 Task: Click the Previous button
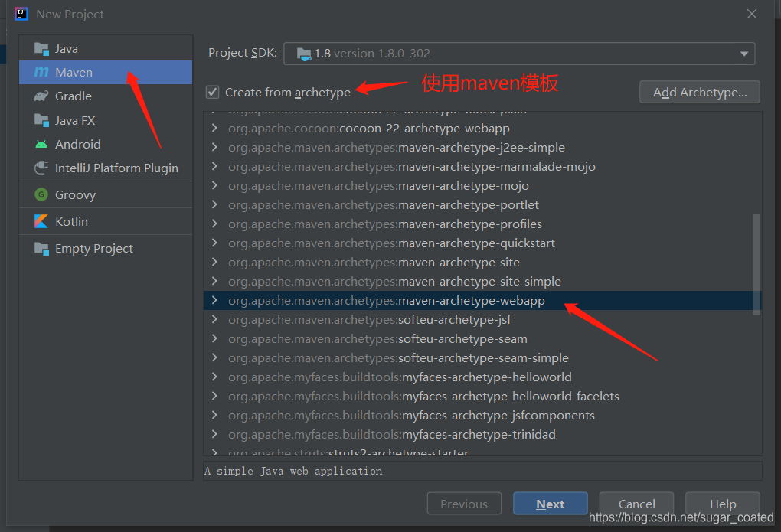click(464, 504)
